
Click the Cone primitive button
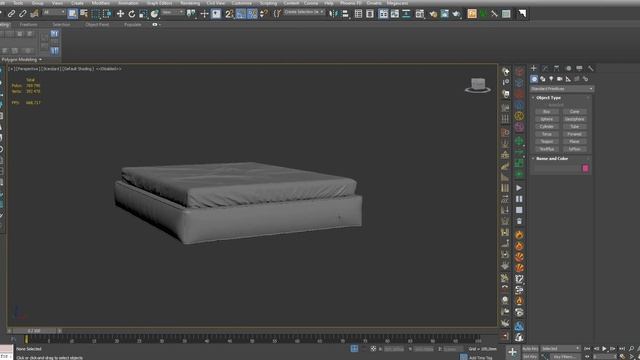(574, 111)
